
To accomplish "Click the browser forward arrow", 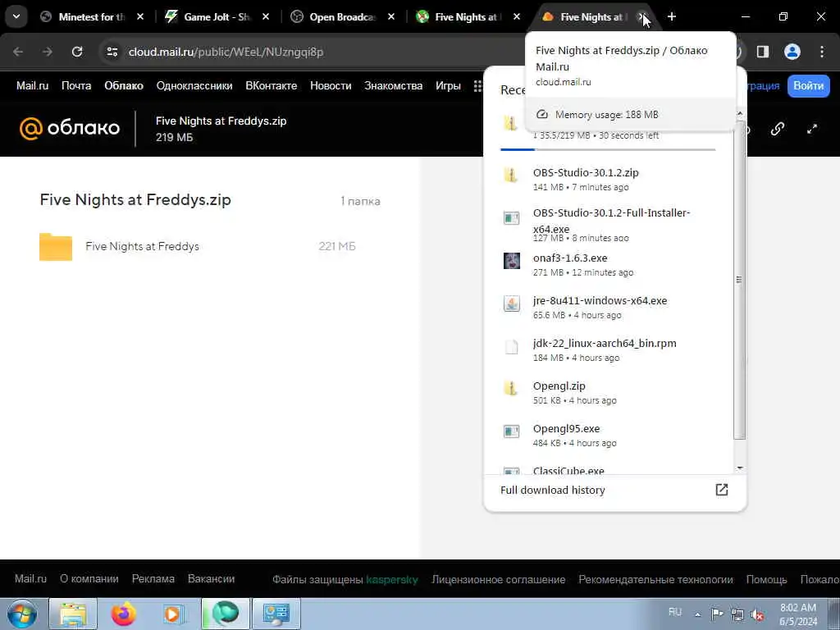I will [48, 52].
